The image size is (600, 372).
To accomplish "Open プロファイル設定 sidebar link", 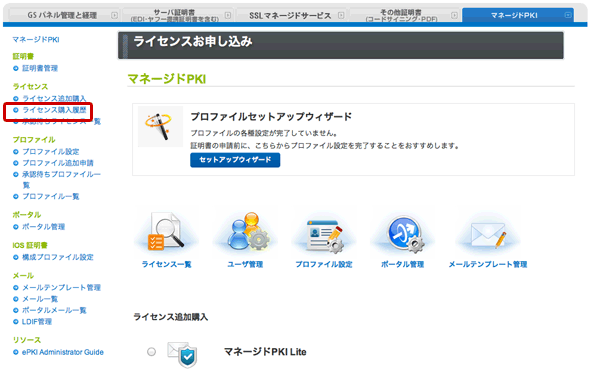I will click(x=51, y=152).
